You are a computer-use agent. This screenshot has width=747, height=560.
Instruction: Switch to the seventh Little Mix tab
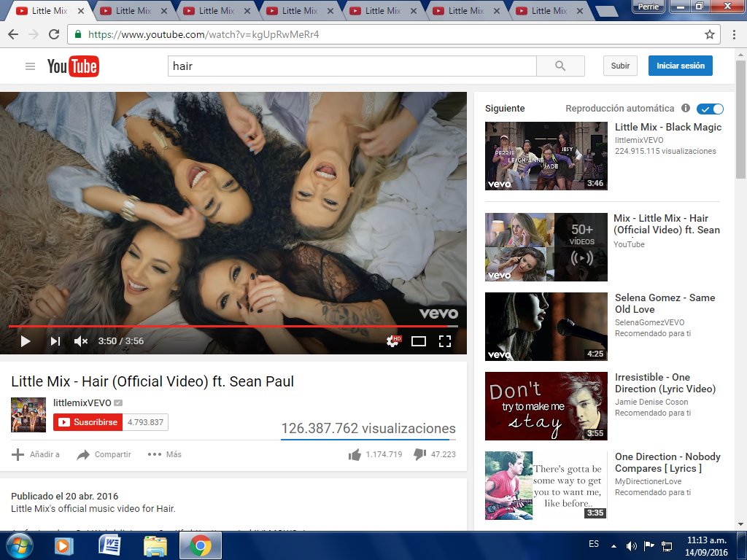(549, 10)
